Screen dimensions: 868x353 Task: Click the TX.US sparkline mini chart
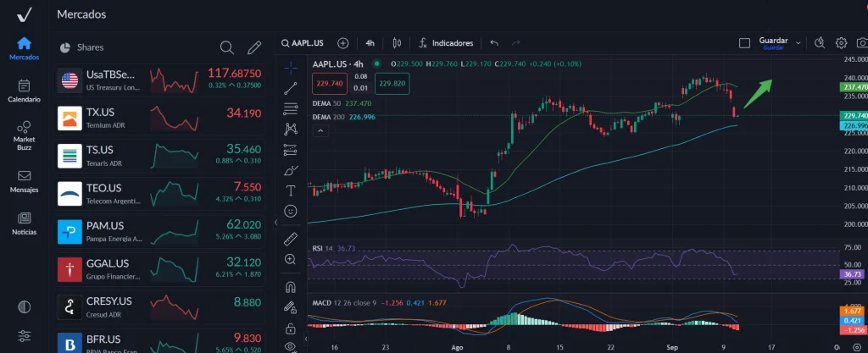pos(175,119)
